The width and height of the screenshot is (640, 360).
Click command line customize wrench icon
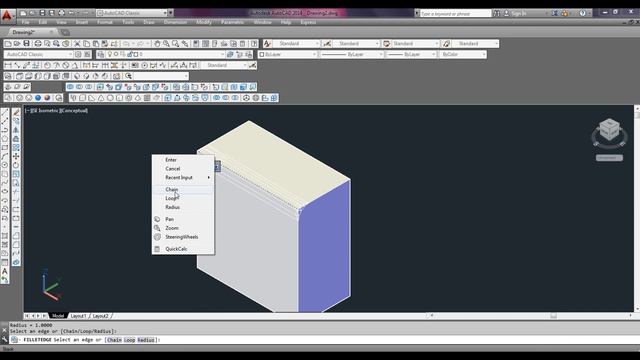tap(4, 339)
